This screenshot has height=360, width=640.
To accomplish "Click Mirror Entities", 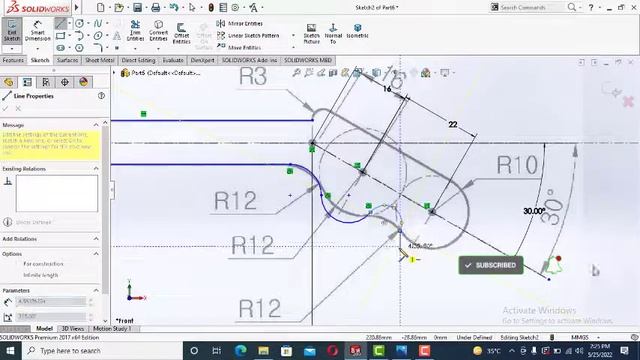I will pyautogui.click(x=240, y=24).
